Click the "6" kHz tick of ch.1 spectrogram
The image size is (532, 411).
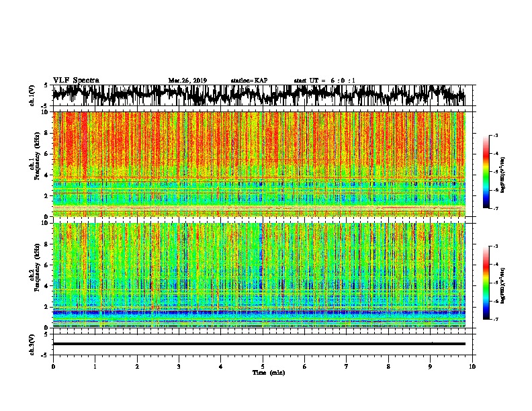[47, 154]
